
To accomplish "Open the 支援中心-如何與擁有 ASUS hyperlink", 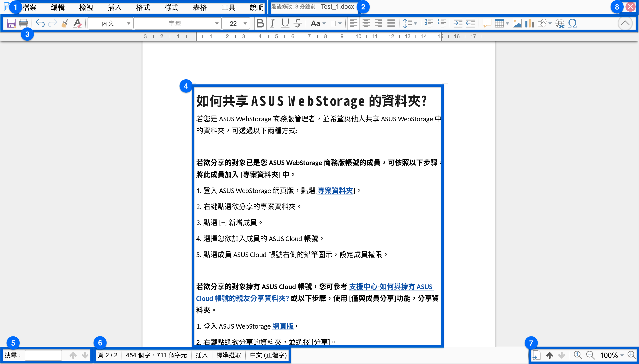I will click(391, 286).
